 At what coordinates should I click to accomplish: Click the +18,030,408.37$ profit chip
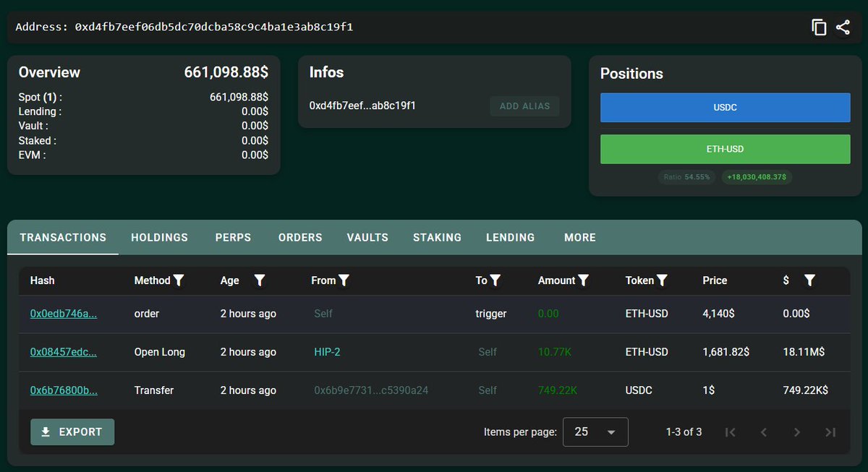pyautogui.click(x=757, y=177)
